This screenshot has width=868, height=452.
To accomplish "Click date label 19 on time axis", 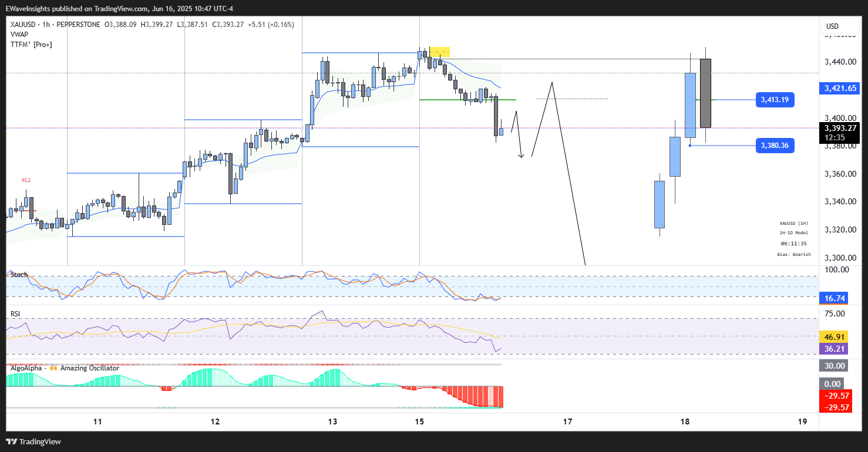I will click(x=802, y=421).
